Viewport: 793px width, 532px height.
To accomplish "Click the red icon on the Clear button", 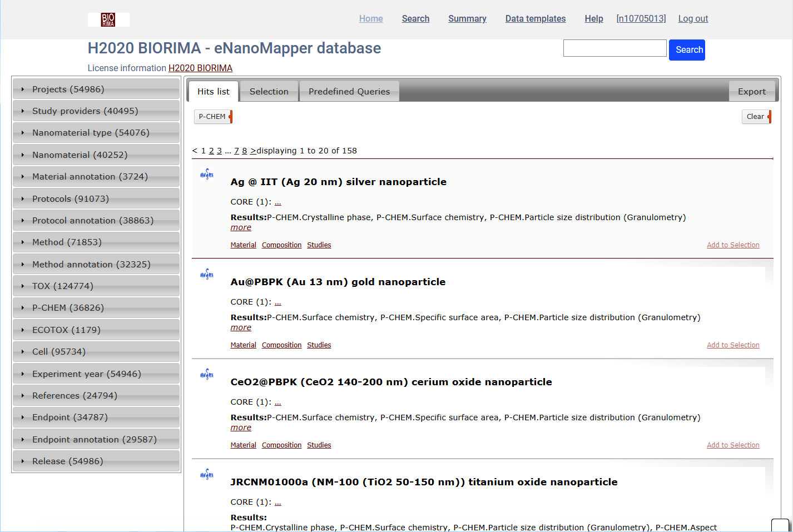I will pos(769,117).
